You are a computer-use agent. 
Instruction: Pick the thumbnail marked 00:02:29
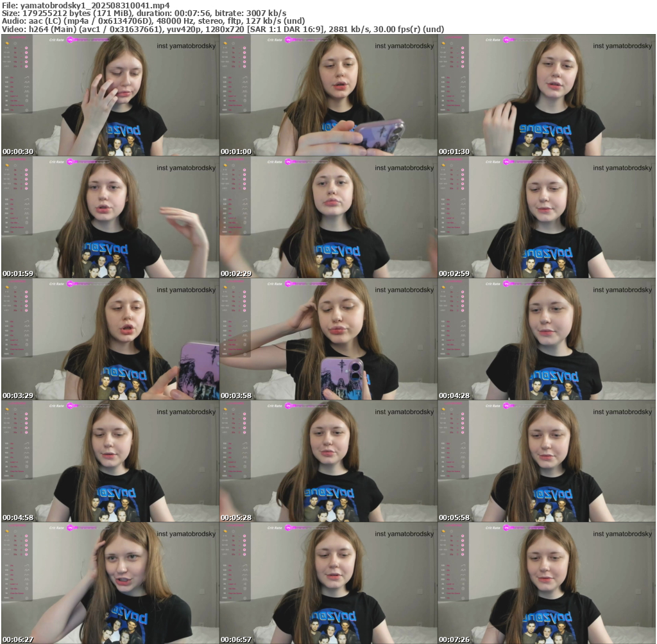(x=328, y=217)
